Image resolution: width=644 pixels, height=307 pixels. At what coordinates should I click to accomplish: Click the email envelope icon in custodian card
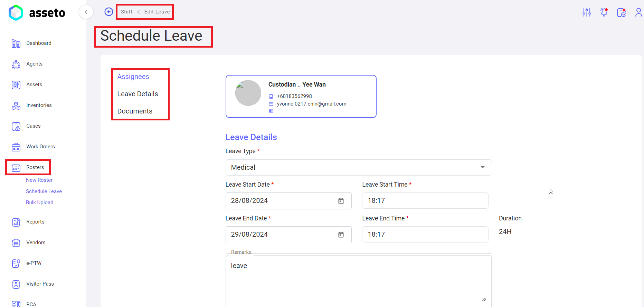click(271, 104)
